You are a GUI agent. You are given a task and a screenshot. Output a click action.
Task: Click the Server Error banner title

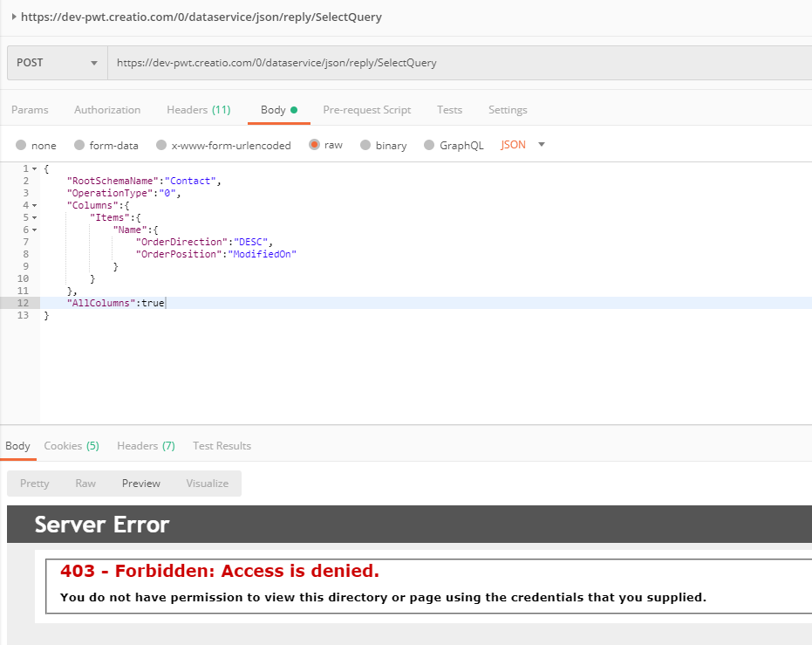click(x=102, y=525)
